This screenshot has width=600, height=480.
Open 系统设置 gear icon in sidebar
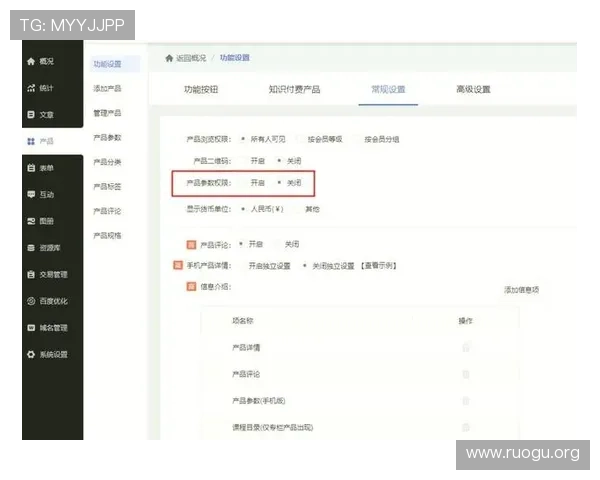coord(31,354)
